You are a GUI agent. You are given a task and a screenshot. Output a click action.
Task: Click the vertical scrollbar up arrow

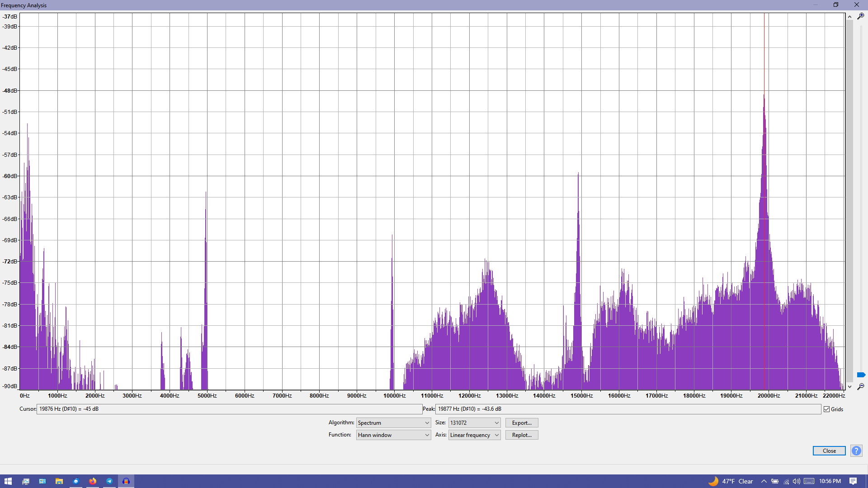[850, 17]
